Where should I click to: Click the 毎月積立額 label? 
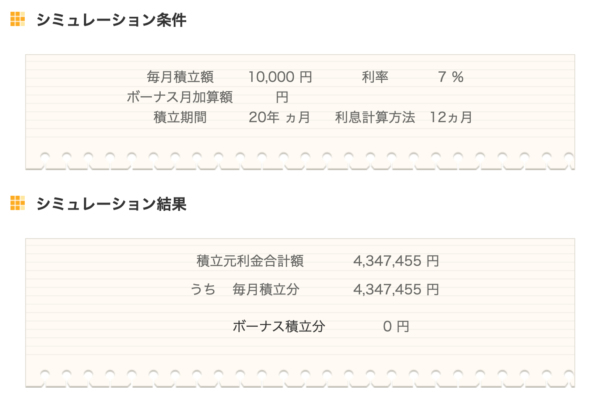point(180,77)
